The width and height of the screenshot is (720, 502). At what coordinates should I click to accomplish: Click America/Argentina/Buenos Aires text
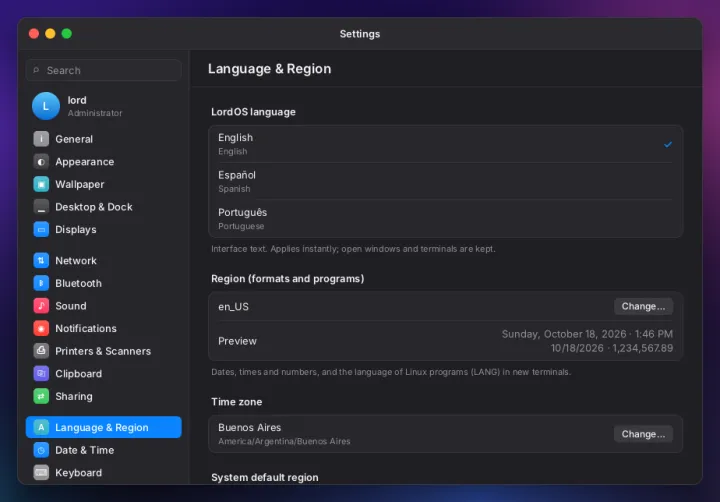point(284,441)
